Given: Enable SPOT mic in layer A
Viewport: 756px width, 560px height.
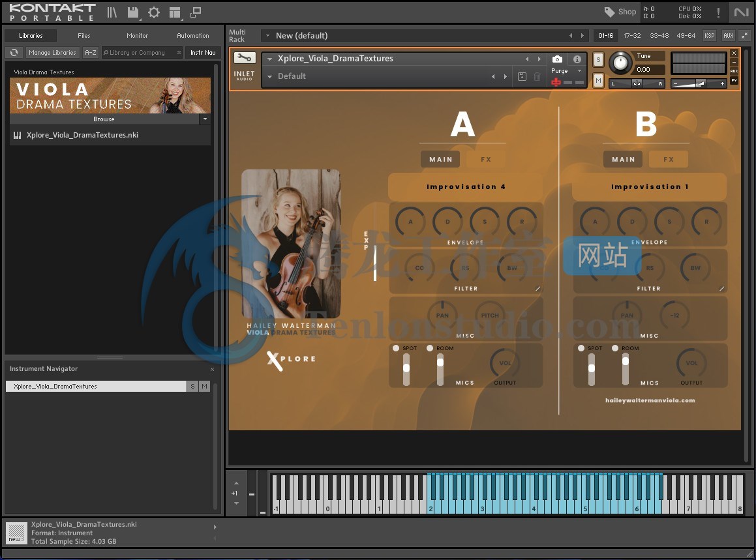Looking at the screenshot, I should pyautogui.click(x=396, y=348).
